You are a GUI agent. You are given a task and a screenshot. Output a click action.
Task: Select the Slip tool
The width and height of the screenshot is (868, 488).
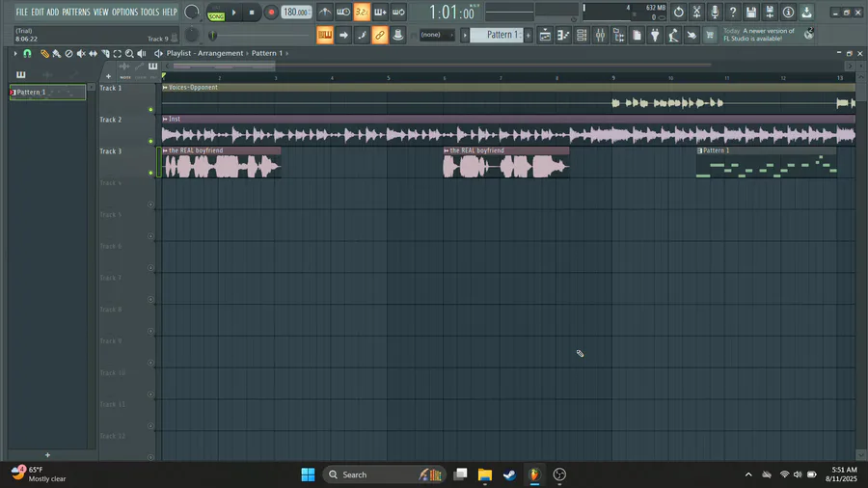click(93, 54)
